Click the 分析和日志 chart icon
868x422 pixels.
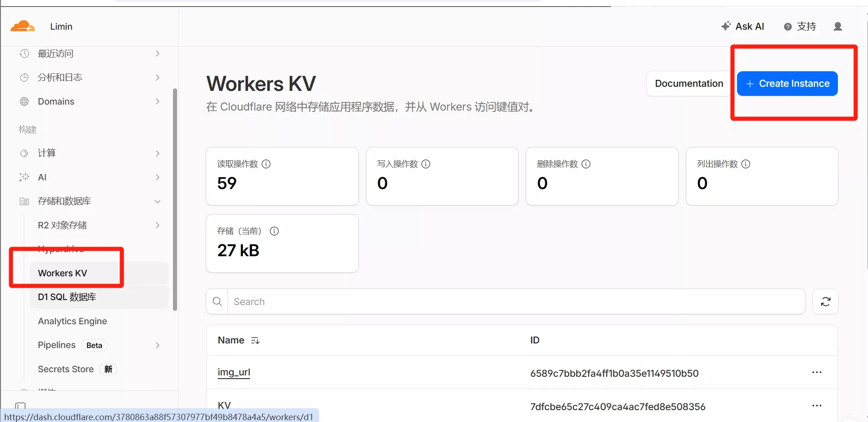tap(24, 78)
